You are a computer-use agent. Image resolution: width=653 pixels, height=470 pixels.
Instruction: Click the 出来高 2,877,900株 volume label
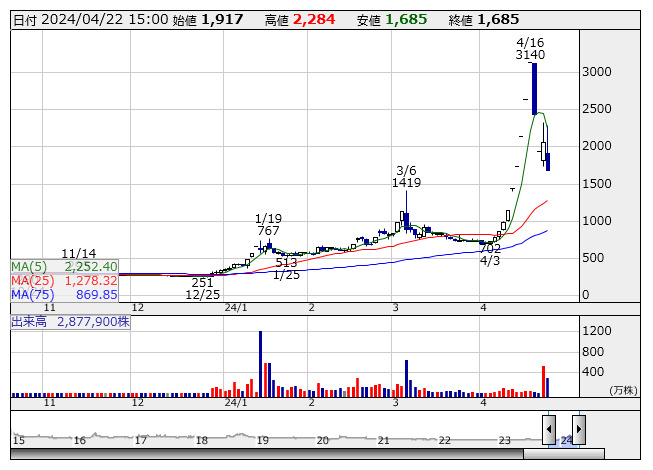[70, 322]
